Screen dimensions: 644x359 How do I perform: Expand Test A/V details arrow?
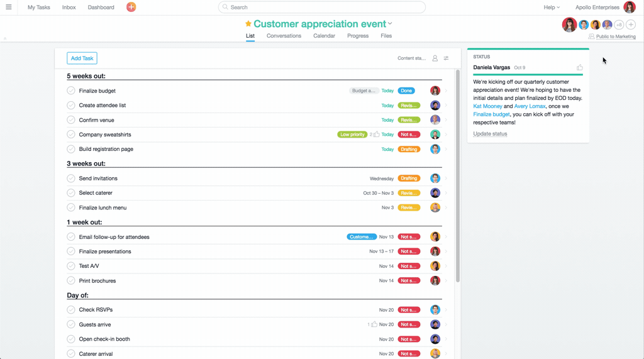pyautogui.click(x=446, y=266)
